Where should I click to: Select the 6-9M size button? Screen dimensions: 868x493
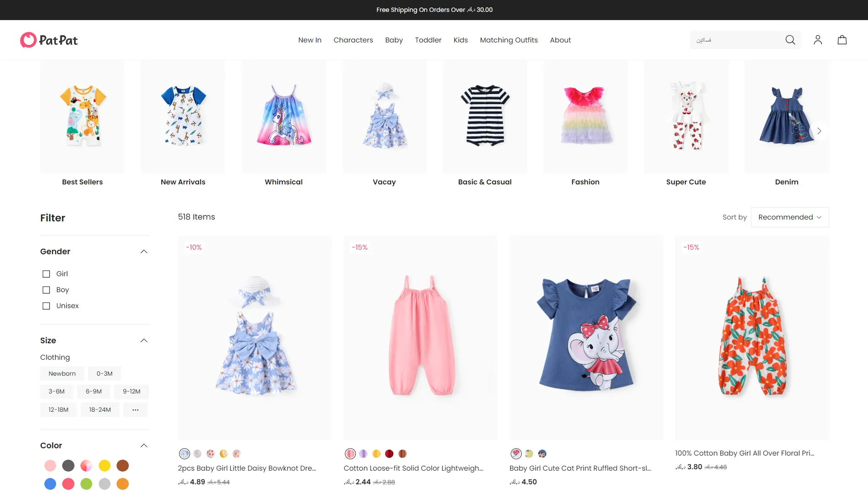pyautogui.click(x=94, y=391)
